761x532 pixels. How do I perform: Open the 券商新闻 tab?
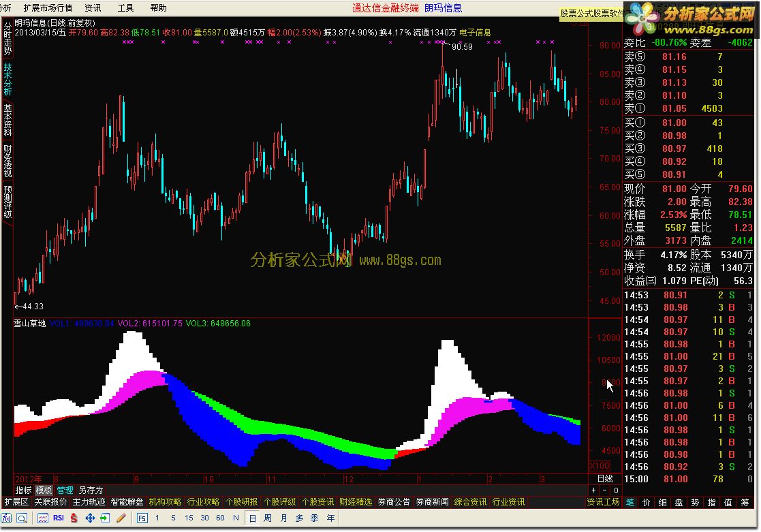[433, 502]
